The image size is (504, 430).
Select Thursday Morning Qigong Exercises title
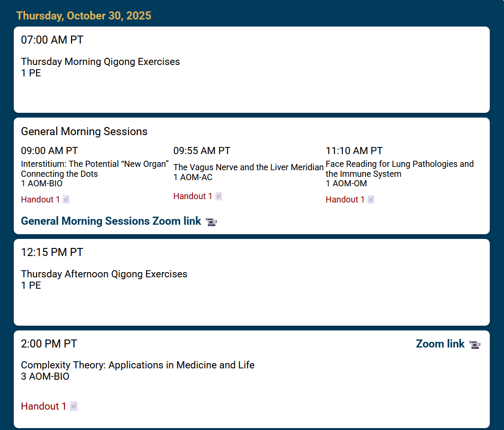pyautogui.click(x=101, y=62)
